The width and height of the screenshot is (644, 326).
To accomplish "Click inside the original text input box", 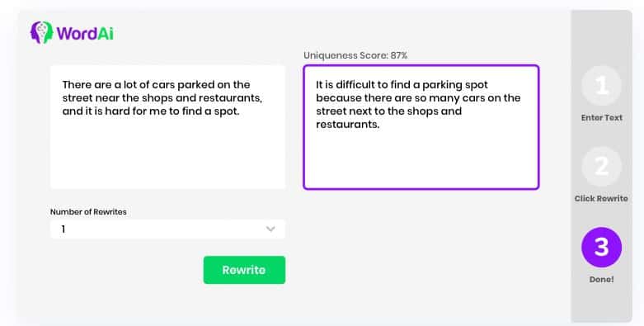I will coord(167,127).
